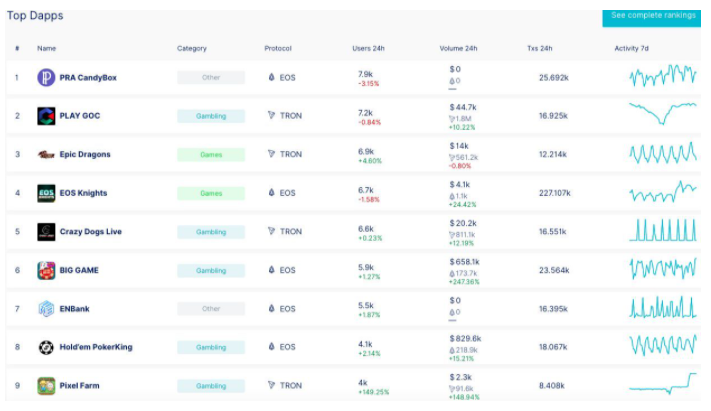Viewport: 711px width, 411px height.
Task: Select the Games tag in EOS Knights row
Action: 211,193
